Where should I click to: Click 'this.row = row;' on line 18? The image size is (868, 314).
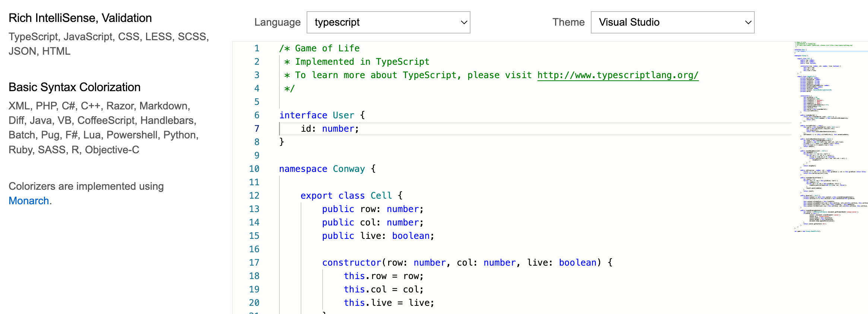(384, 276)
